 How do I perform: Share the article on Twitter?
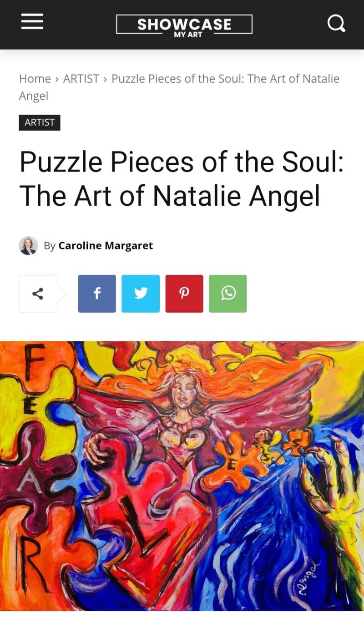[141, 294]
